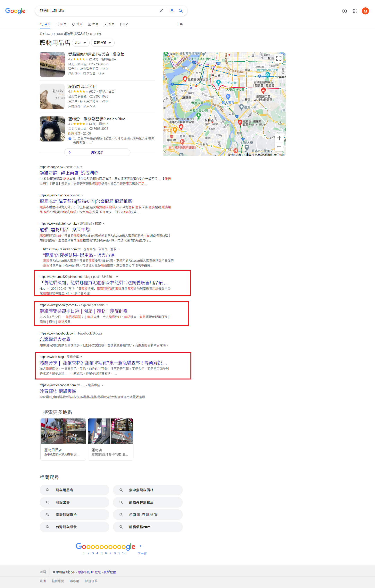This screenshot has height=588, width=375.
Task: Open the account avatar M
Action: coord(365,11)
